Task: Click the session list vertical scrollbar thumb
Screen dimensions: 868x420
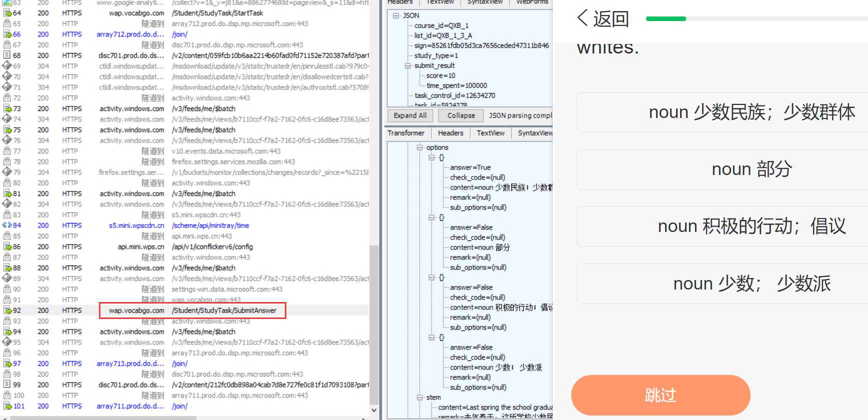Action: [374, 325]
